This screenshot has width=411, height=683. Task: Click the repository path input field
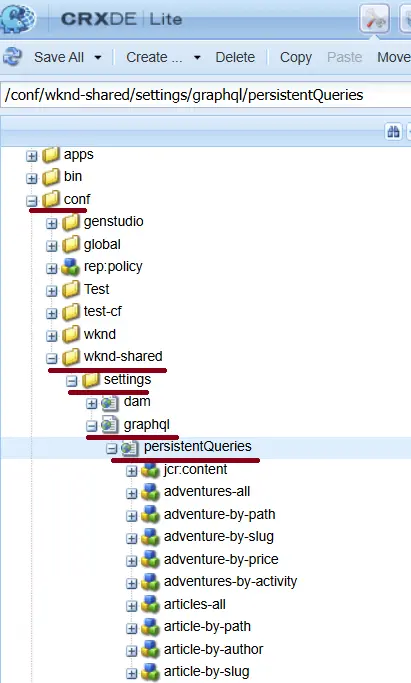click(x=206, y=95)
